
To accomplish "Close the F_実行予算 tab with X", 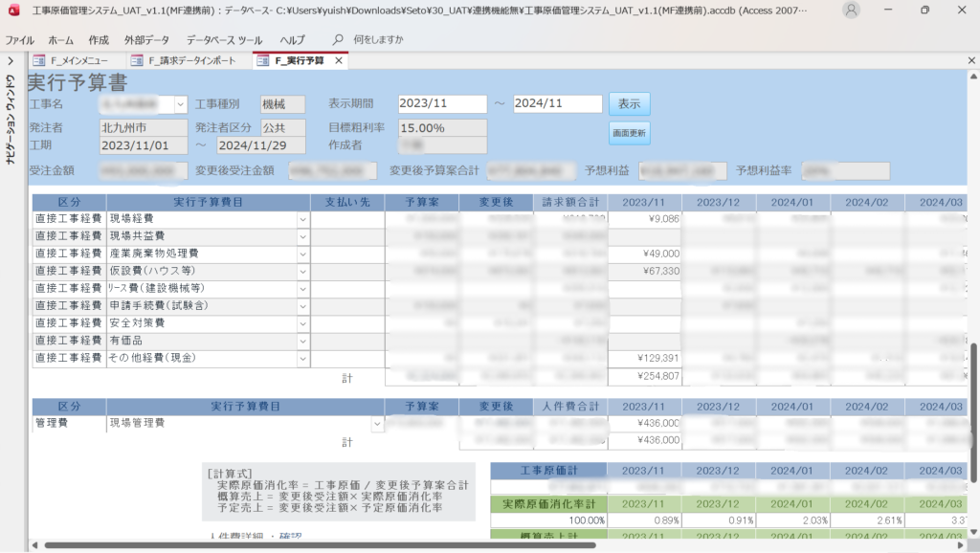I will click(x=339, y=61).
